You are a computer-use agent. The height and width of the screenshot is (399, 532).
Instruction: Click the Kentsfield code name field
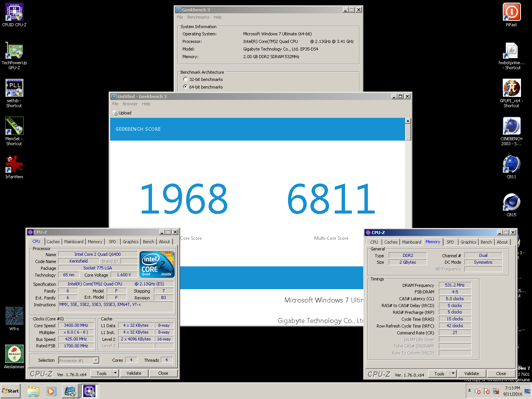[79, 261]
